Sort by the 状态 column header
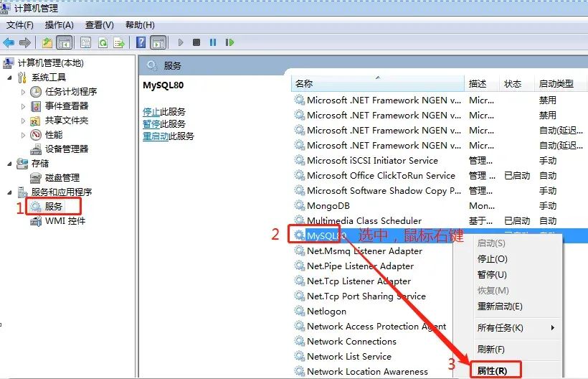 pyautogui.click(x=517, y=84)
